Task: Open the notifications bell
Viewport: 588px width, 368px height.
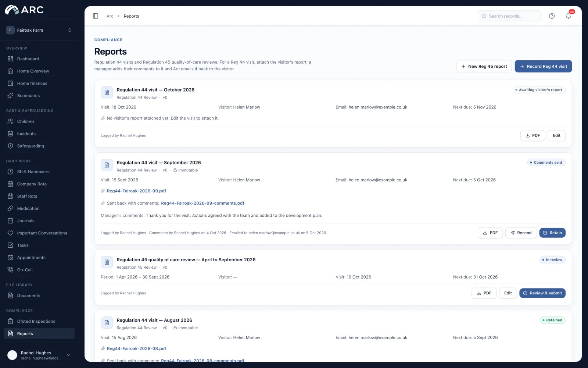Action: click(568, 16)
